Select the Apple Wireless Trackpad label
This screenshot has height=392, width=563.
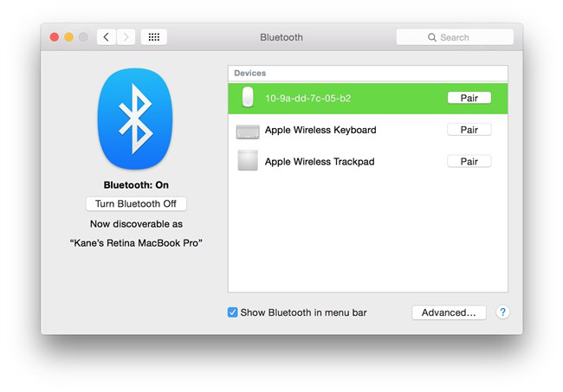coord(320,162)
